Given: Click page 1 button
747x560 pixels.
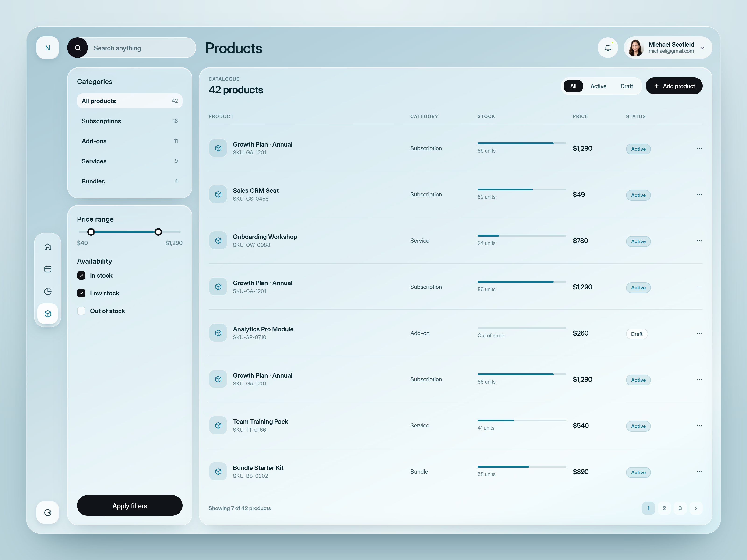Looking at the screenshot, I should (x=648, y=508).
